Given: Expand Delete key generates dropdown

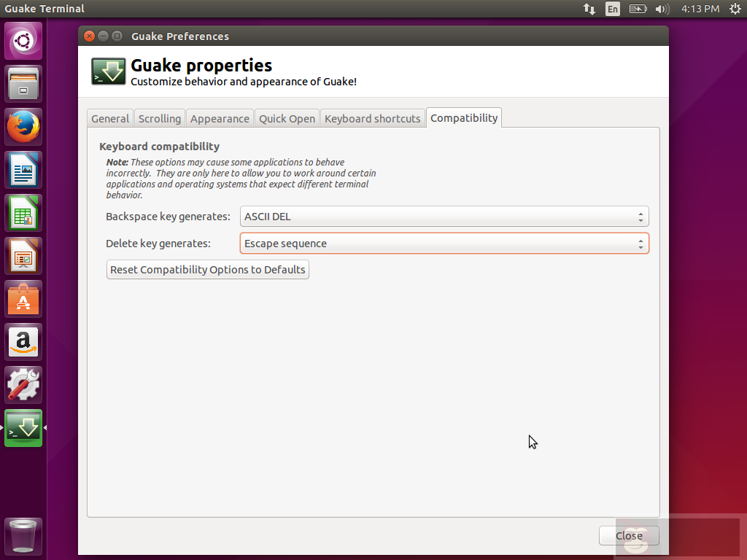Looking at the screenshot, I should pyautogui.click(x=444, y=244).
